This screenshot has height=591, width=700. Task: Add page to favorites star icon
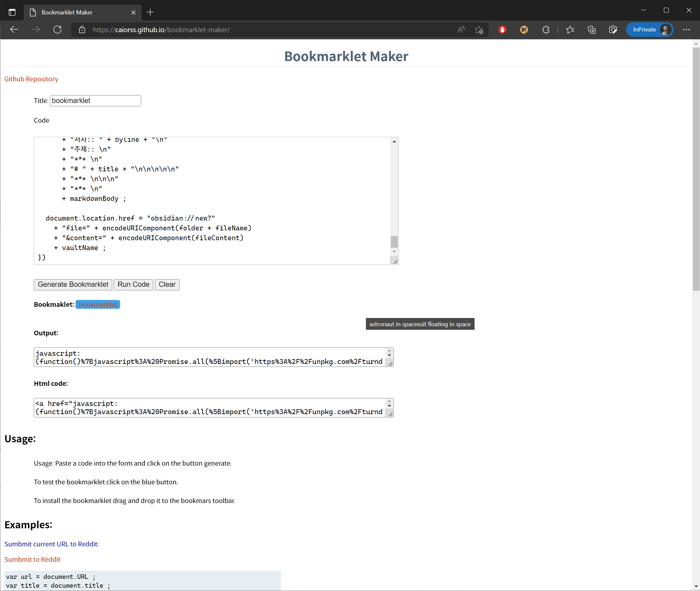[479, 30]
